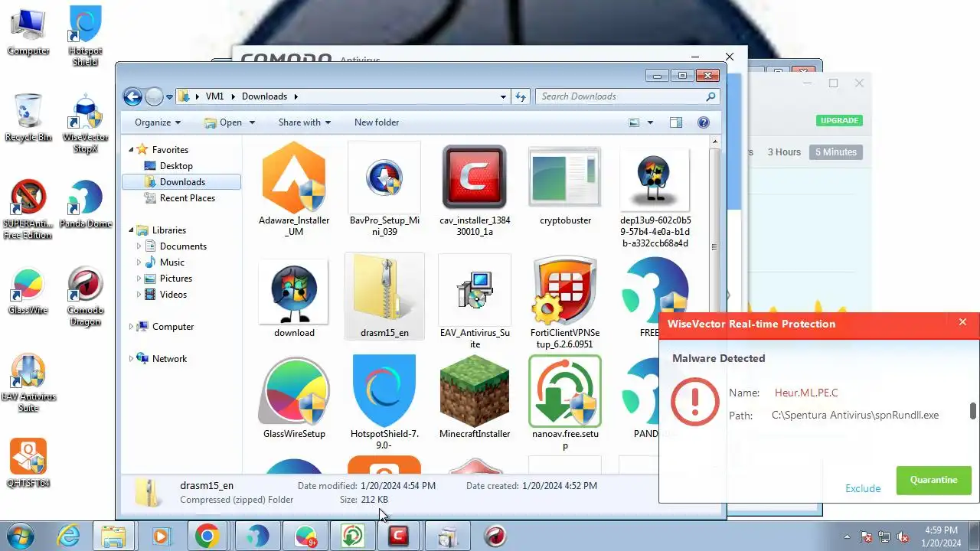Screen dimensions: 980x551
Task: Open the QHTSFT64 desktop shortcut
Action: 28,463
